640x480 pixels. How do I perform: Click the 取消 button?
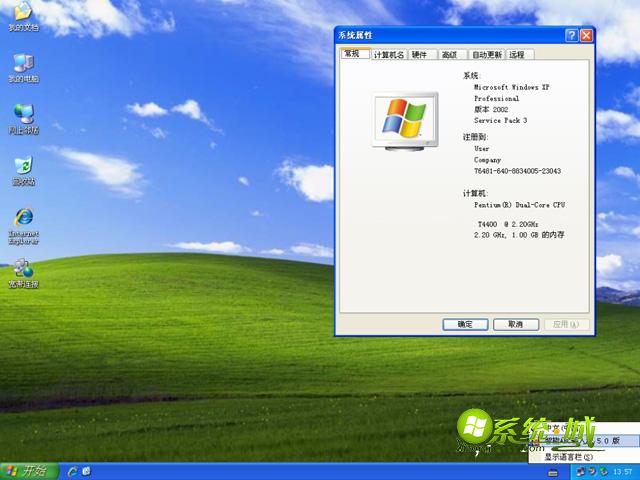tap(516, 324)
